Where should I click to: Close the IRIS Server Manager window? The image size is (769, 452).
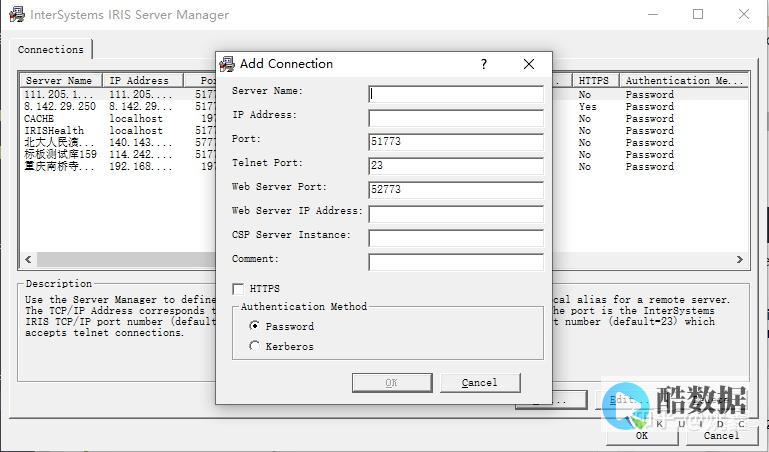tap(743, 14)
